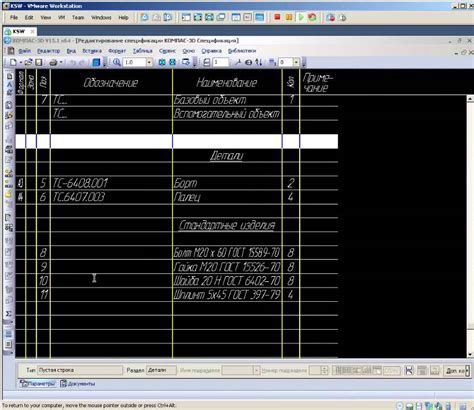
Task: Click the orange VMware suspend button
Action: point(289,17)
